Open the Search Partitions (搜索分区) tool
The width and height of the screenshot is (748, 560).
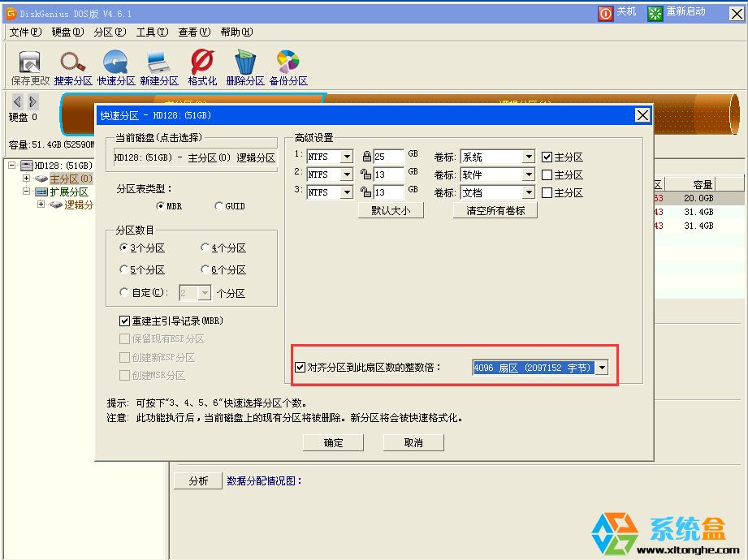73,68
